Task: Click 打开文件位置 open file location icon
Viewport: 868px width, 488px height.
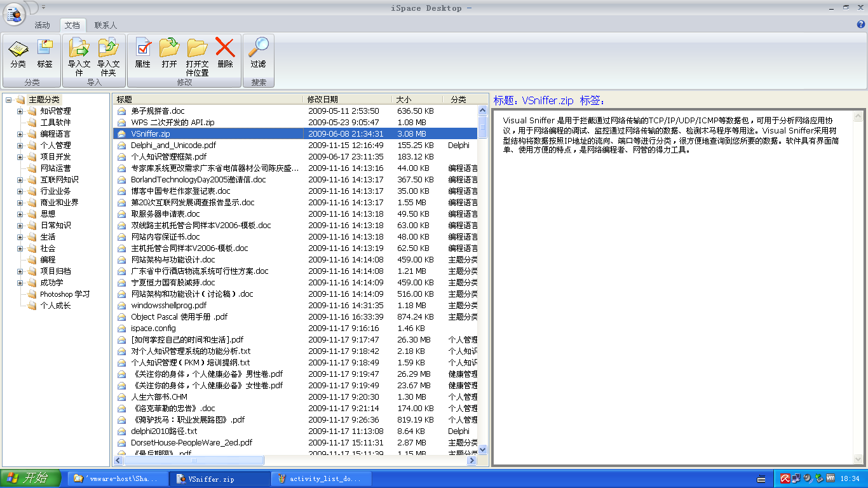Action: click(198, 57)
